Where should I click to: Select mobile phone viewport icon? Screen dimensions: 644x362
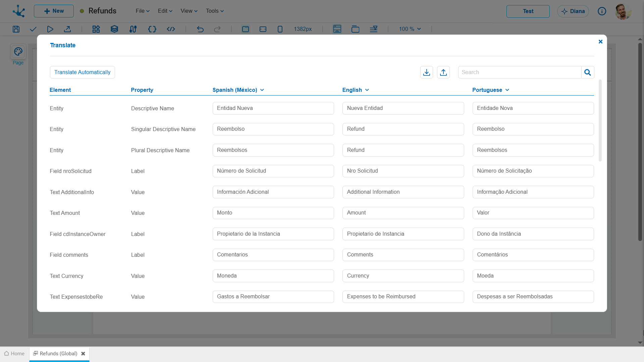[x=280, y=29]
